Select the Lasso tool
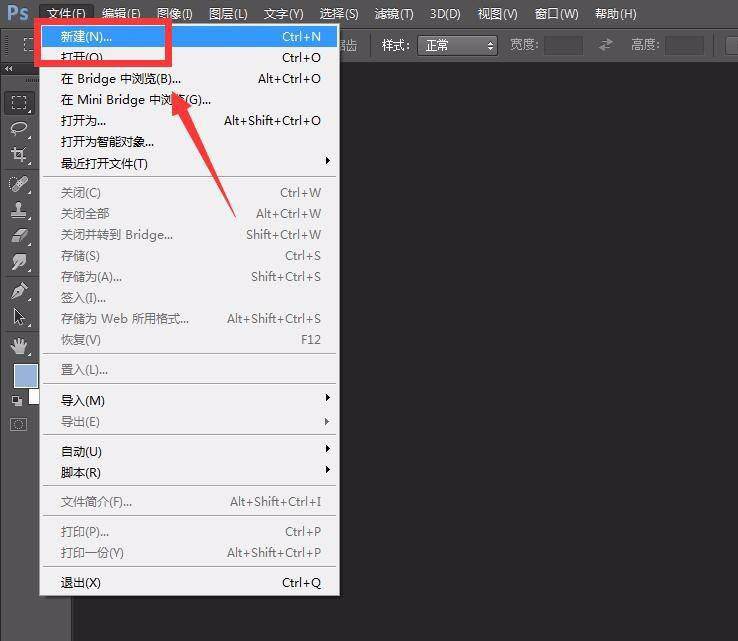The width and height of the screenshot is (738, 641). click(x=19, y=128)
